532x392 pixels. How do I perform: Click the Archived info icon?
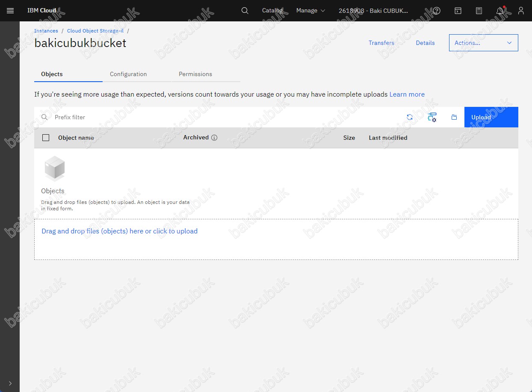[x=214, y=138]
